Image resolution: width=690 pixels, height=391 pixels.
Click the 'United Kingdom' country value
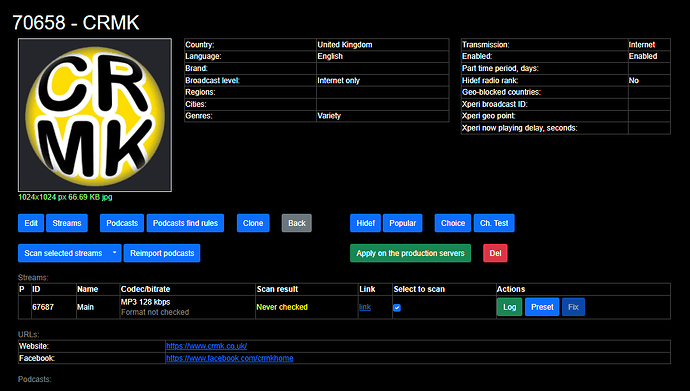[x=345, y=44]
